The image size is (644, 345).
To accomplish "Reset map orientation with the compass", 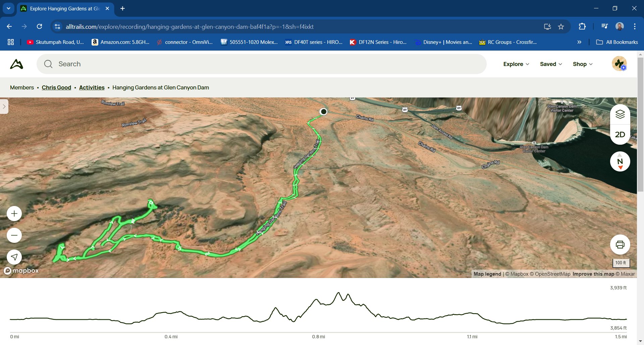I will tap(620, 161).
